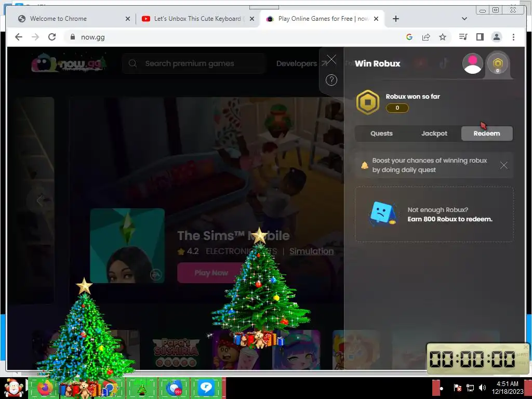Focus the Search premium games field
The height and width of the screenshot is (399, 532).
(x=193, y=63)
